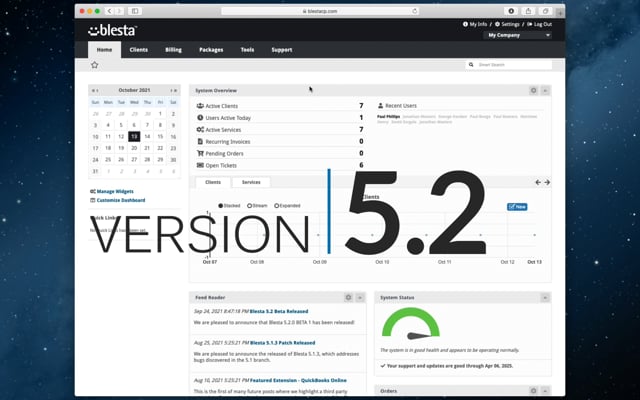Click the favorite star icon
Viewport: 640px width, 400px height.
click(x=95, y=65)
